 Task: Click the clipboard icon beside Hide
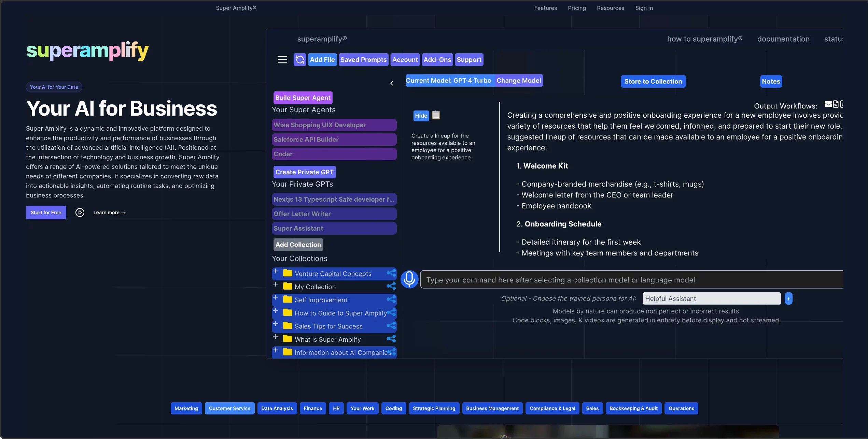coord(435,115)
